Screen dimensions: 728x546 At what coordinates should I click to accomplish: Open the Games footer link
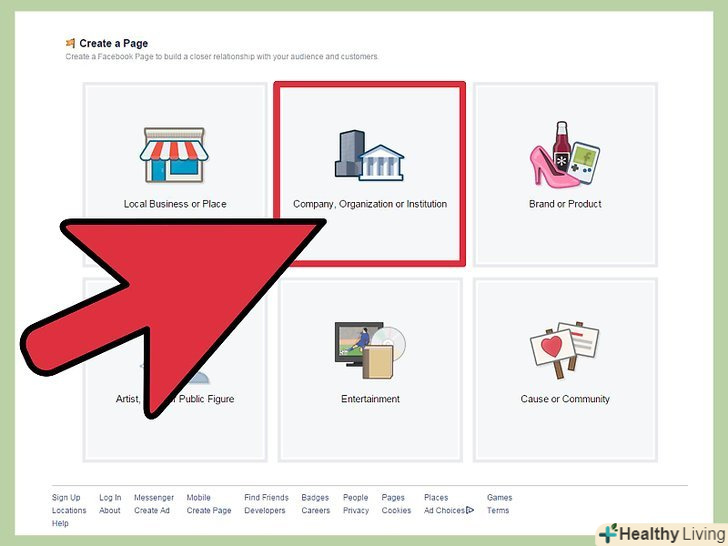pos(500,498)
